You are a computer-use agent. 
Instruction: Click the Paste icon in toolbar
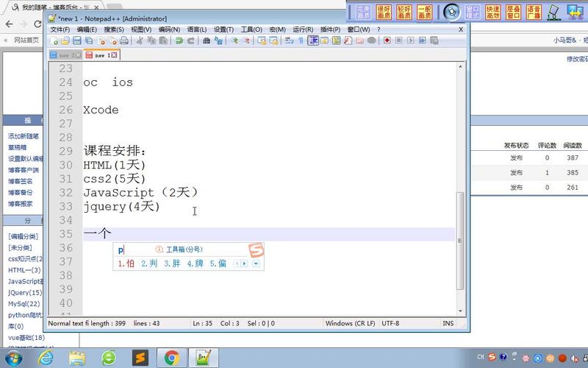(x=163, y=40)
